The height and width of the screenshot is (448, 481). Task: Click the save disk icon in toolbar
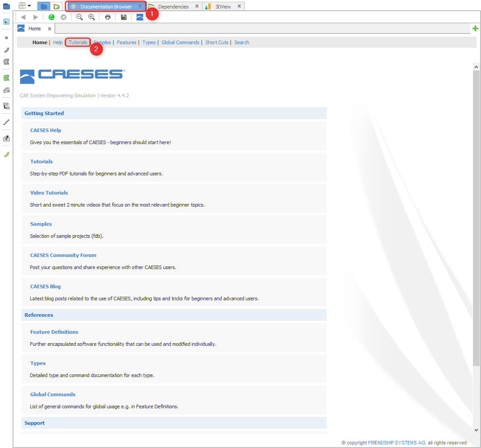(124, 17)
